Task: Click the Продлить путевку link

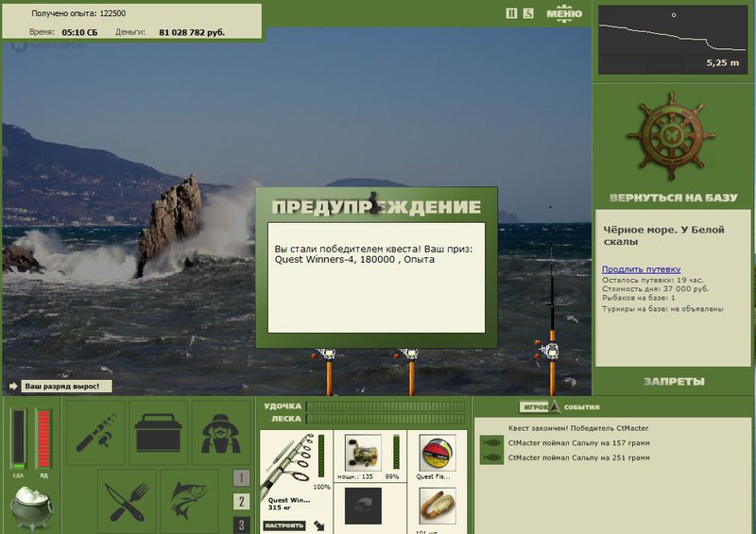Action: (642, 269)
